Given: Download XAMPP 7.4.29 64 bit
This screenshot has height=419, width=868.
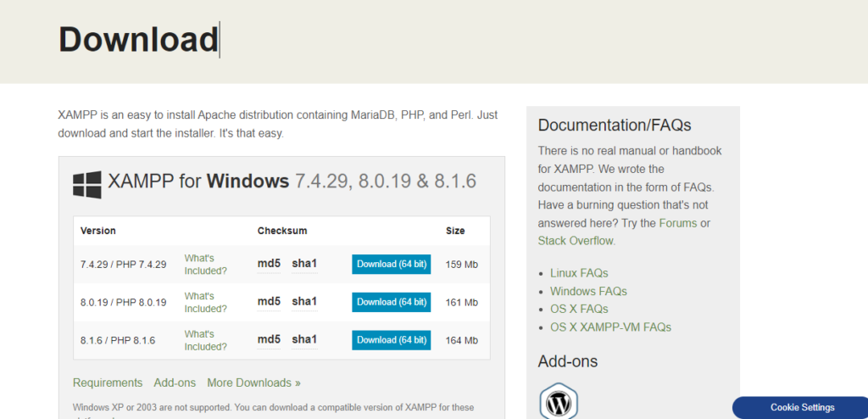Looking at the screenshot, I should point(392,265).
